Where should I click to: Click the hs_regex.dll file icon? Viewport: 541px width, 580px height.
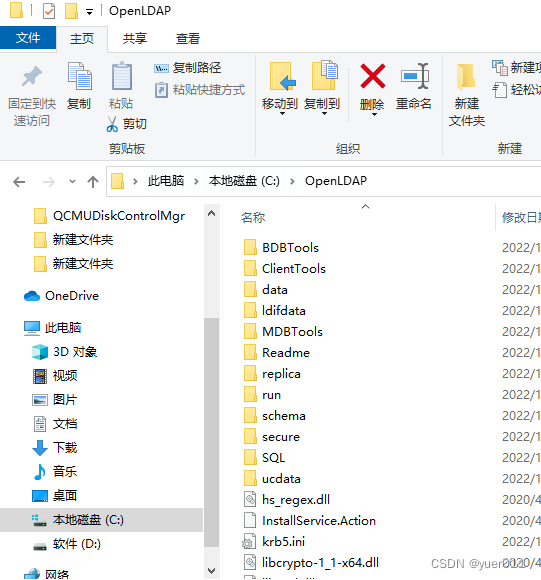(250, 499)
